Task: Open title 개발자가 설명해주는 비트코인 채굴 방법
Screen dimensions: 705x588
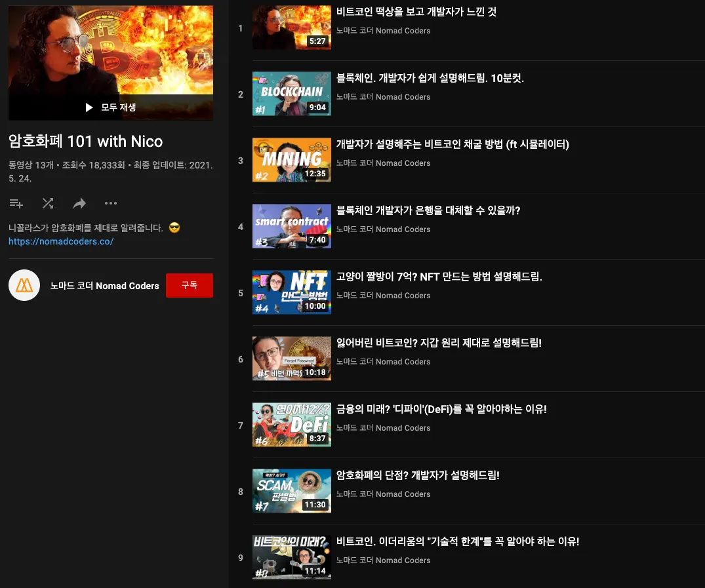Action: [453, 144]
